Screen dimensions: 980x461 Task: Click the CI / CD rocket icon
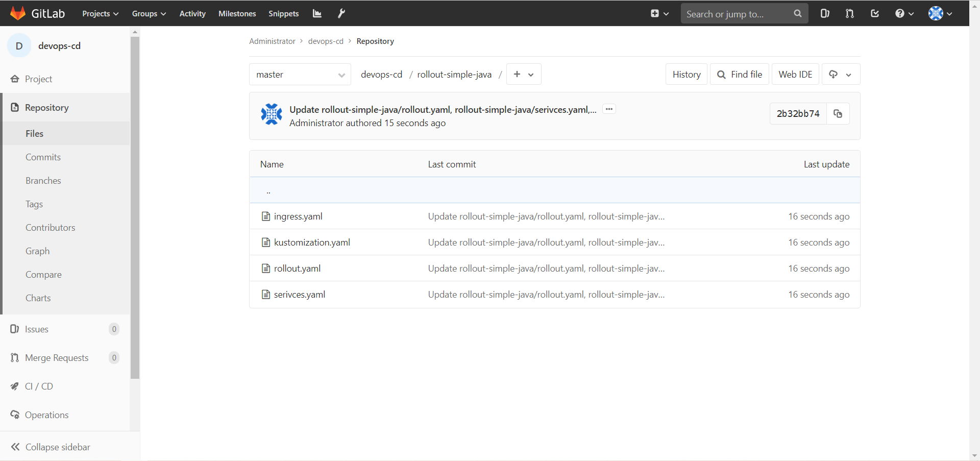point(15,386)
